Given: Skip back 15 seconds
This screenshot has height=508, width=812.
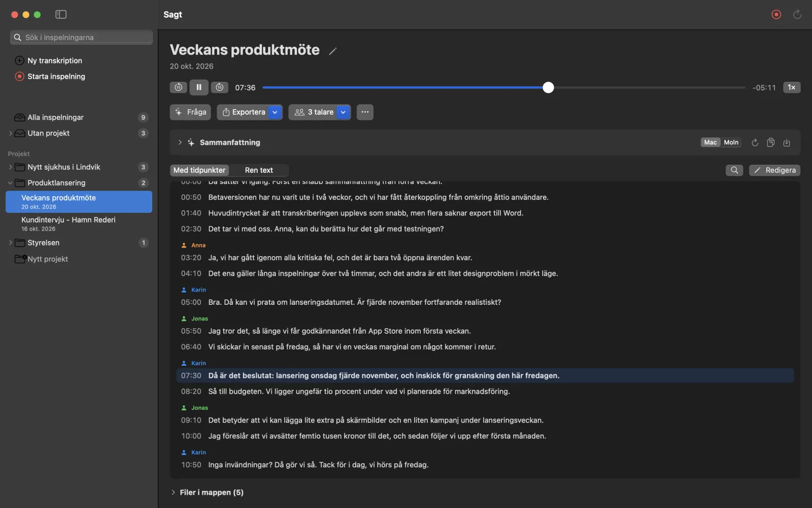Looking at the screenshot, I should [179, 87].
